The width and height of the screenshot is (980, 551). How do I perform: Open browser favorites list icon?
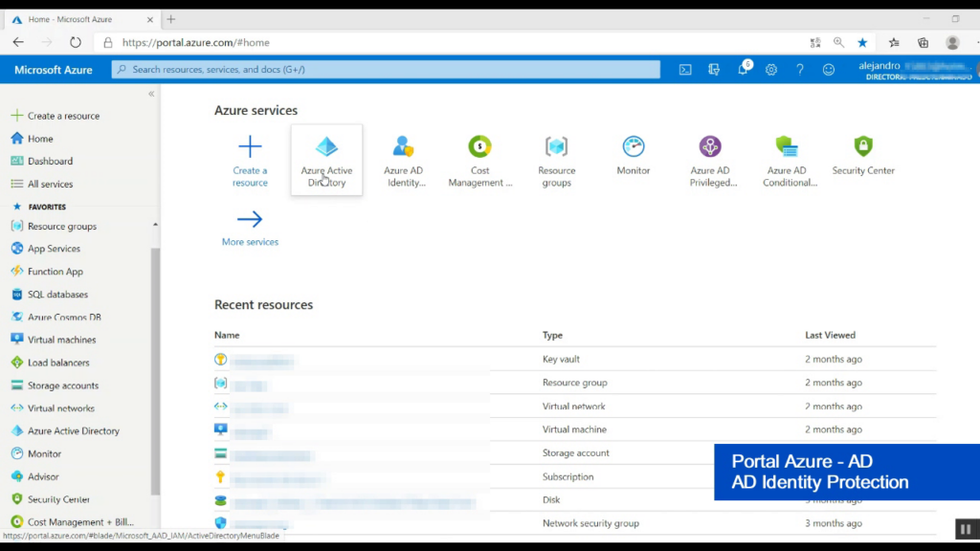pyautogui.click(x=895, y=42)
